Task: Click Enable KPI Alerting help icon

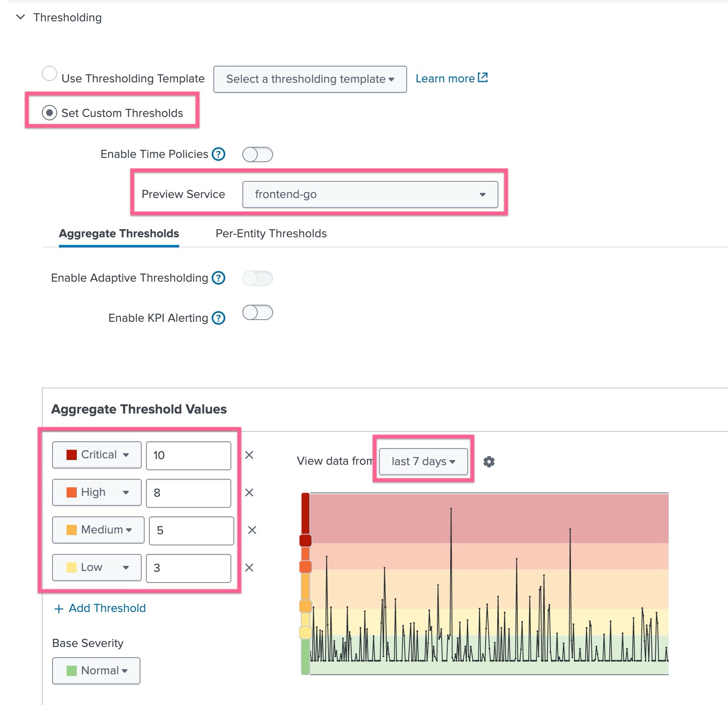Action: [218, 318]
